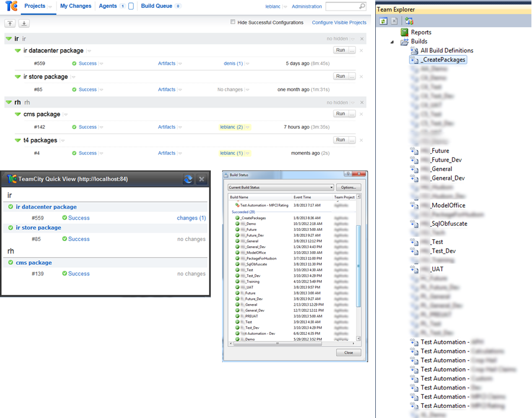Click the Reports notebook icon

tap(404, 32)
